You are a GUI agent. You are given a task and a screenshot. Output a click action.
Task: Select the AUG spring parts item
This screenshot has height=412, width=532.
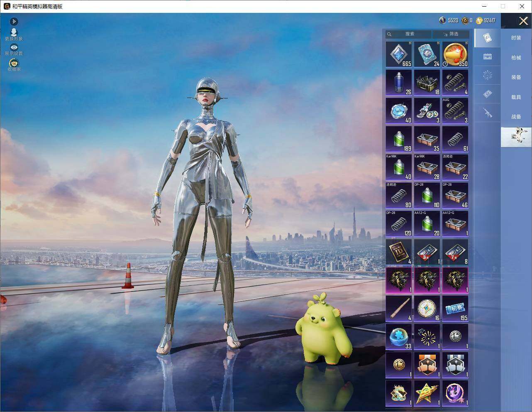coord(455,110)
